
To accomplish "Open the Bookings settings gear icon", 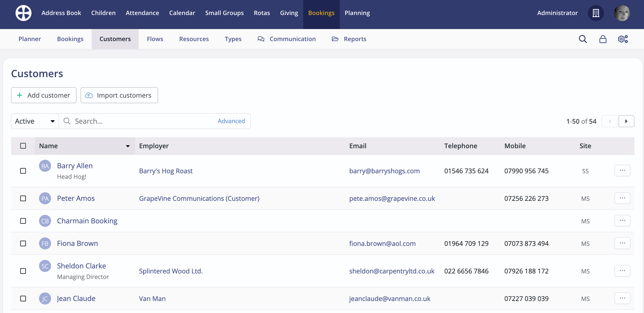I will tap(622, 39).
